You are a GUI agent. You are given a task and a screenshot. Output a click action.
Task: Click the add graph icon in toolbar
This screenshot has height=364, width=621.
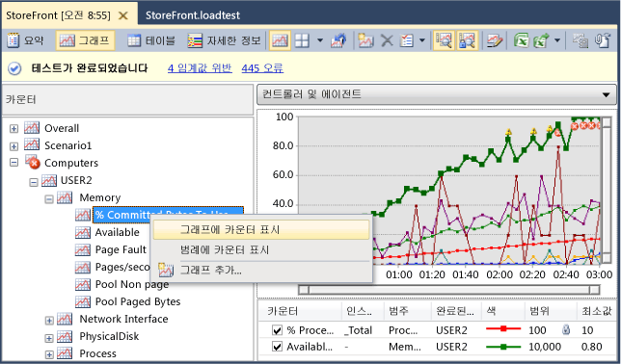click(365, 40)
